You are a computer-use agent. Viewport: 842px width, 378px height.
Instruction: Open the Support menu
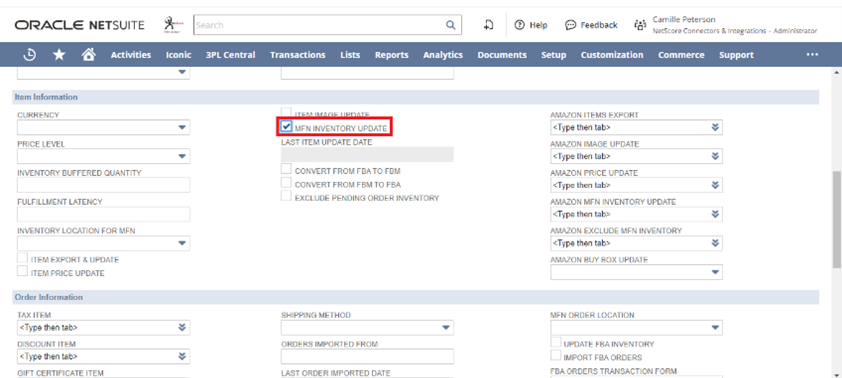[x=736, y=55]
